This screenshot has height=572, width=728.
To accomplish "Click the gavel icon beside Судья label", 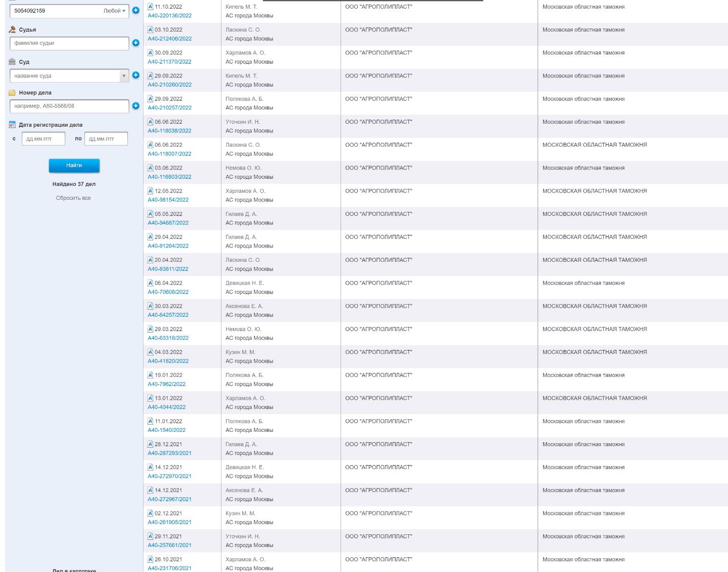I will [x=13, y=30].
